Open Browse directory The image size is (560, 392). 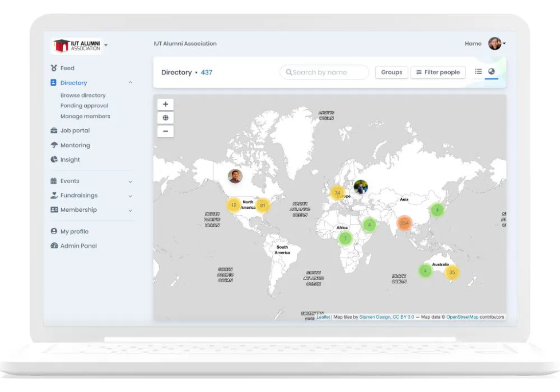click(x=83, y=96)
